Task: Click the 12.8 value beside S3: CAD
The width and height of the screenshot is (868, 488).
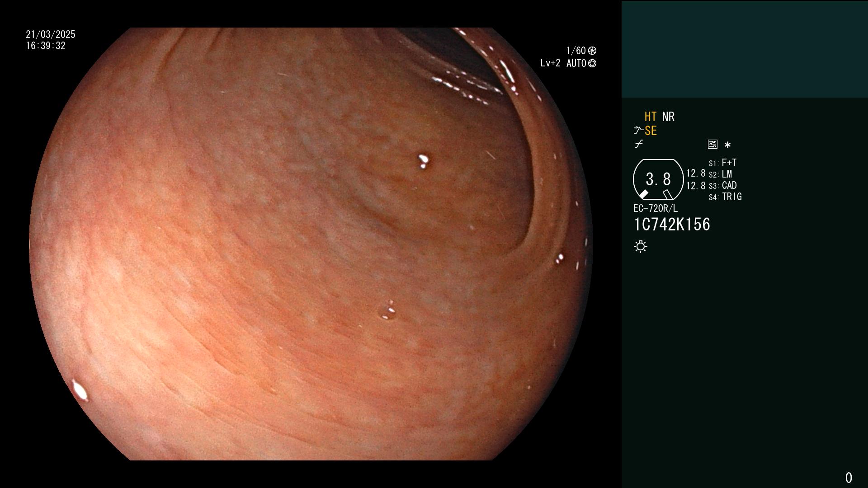Action: click(696, 186)
